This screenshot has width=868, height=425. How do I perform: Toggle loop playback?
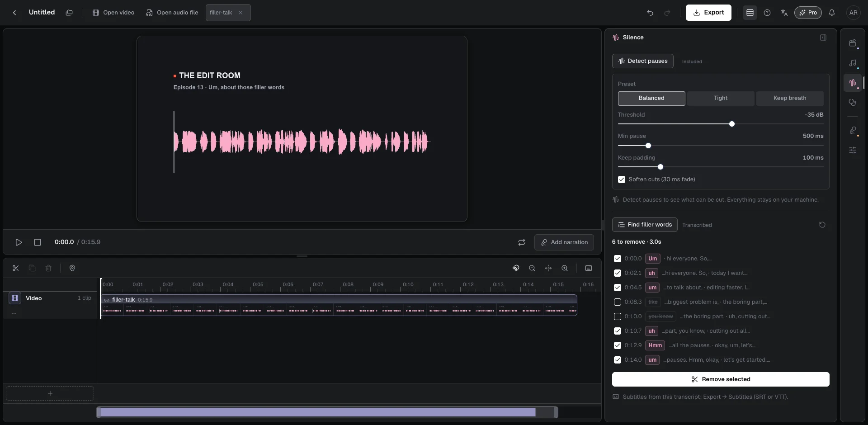(x=522, y=242)
